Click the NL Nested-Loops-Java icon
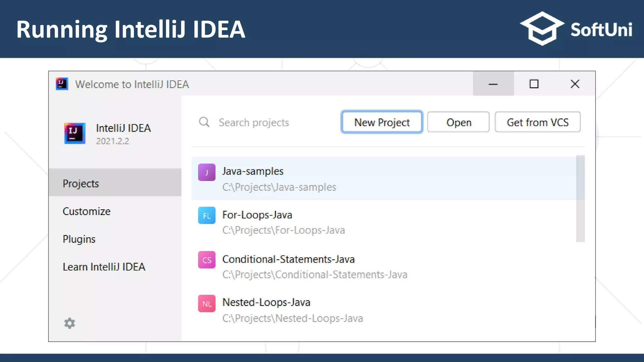 click(x=207, y=304)
